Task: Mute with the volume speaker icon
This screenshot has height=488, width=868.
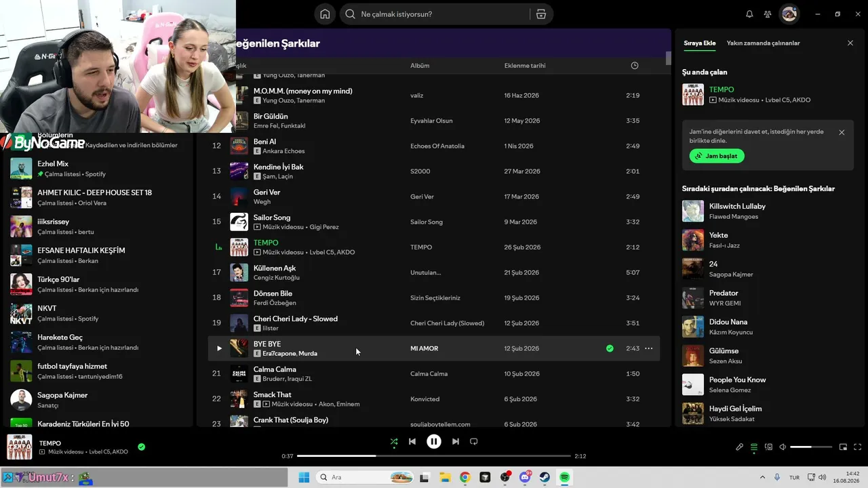Action: [x=783, y=447]
